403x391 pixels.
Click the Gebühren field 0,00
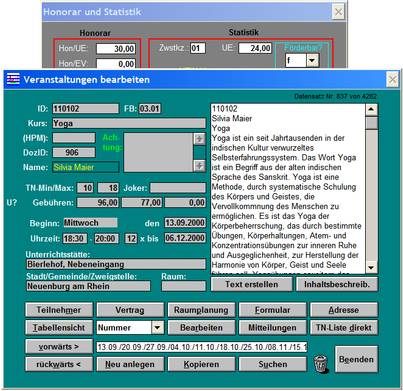pyautogui.click(x=185, y=203)
